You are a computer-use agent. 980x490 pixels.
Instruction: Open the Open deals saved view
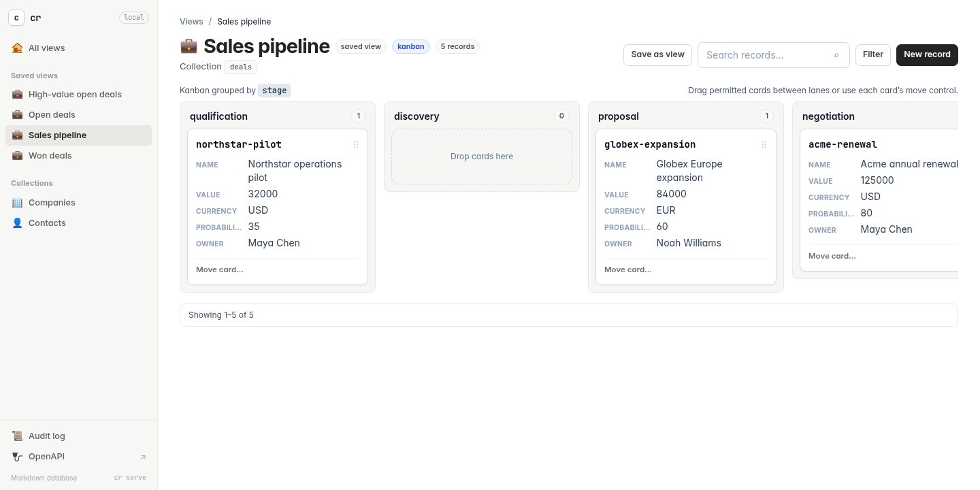click(x=79, y=115)
